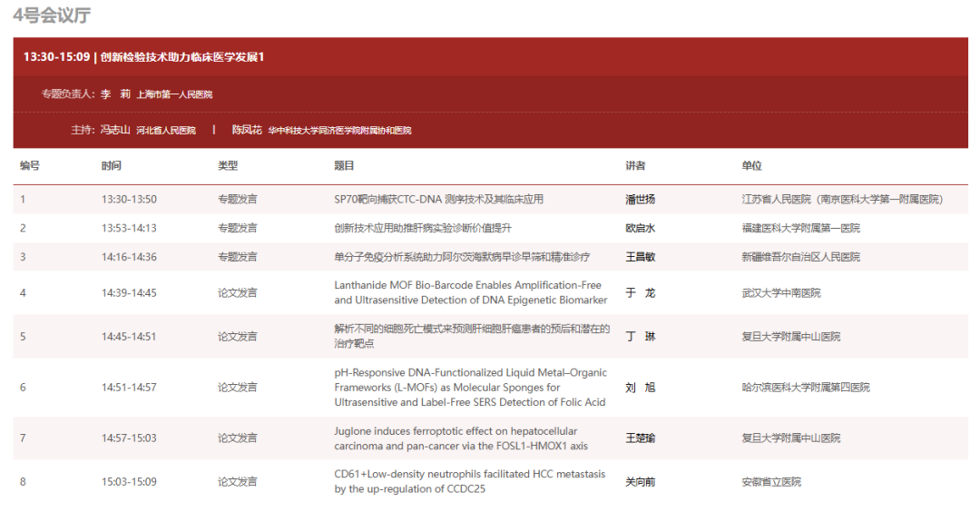Screen dimensions: 980x512
Task: Click speaker name 关向前
Action: (x=640, y=482)
